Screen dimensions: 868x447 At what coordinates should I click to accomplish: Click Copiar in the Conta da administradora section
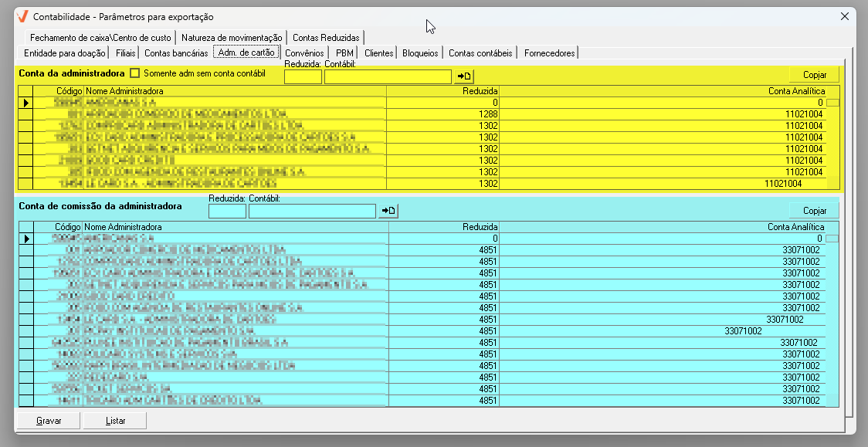[x=814, y=75]
